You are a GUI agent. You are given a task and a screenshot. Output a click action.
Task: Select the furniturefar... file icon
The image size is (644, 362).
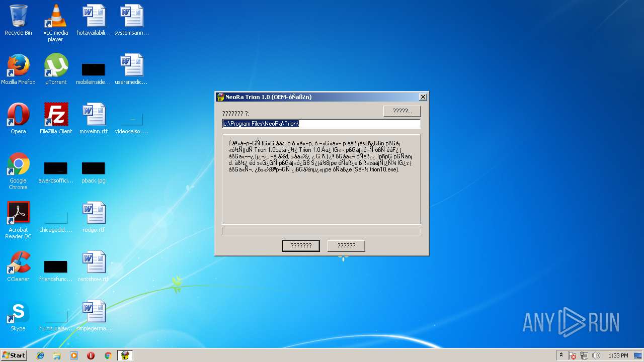point(55,321)
